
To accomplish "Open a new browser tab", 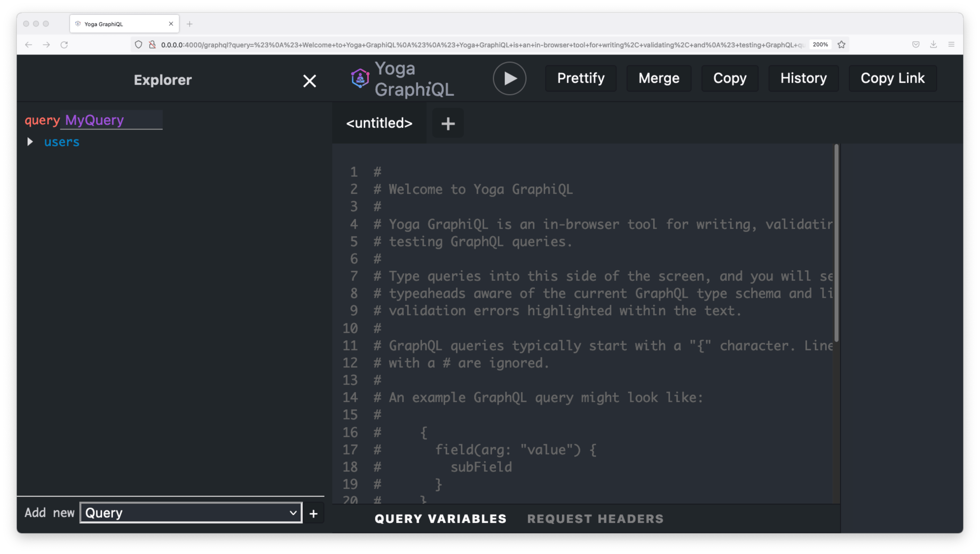I will (190, 24).
